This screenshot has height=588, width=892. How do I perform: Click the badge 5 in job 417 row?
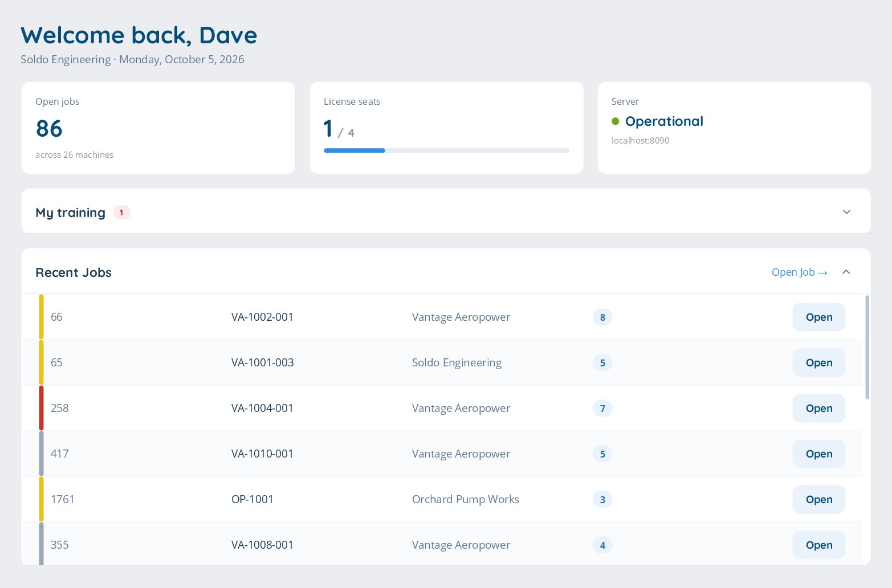[602, 454]
